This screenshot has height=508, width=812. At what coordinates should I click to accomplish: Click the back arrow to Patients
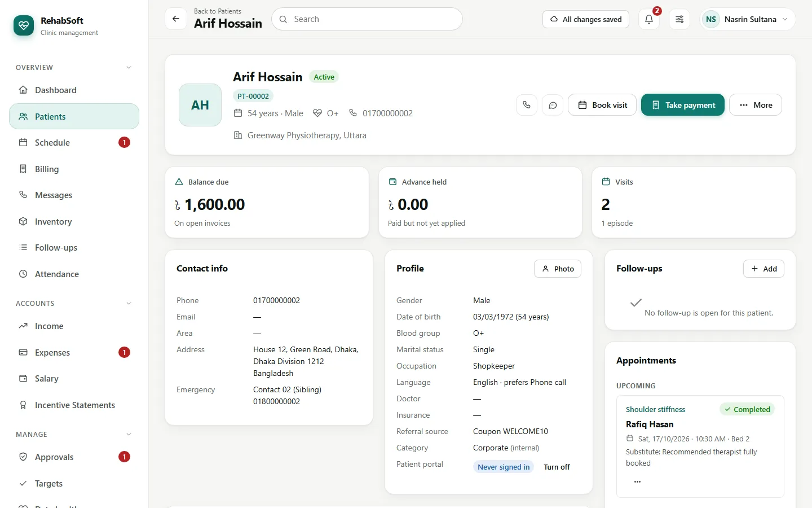coord(176,19)
